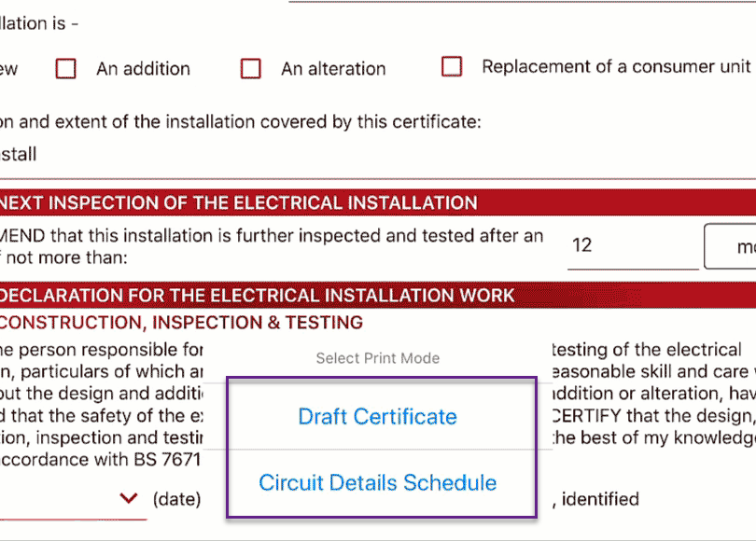The image size is (756, 541).
Task: Click the NEXT INSPECTION section header
Action: (238, 202)
